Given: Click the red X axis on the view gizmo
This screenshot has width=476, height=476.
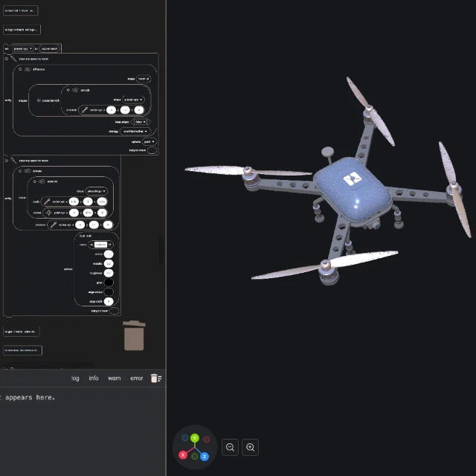Looking at the screenshot, I should tap(183, 455).
